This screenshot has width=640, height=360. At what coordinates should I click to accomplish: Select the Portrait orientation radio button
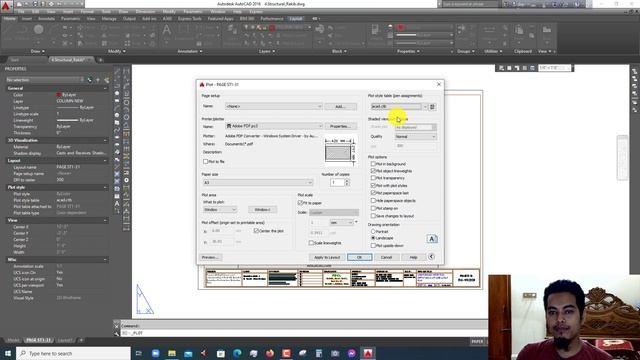[x=373, y=231]
